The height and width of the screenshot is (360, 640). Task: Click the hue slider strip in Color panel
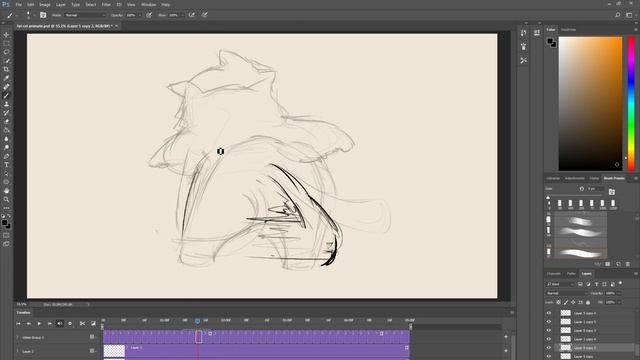(x=631, y=103)
